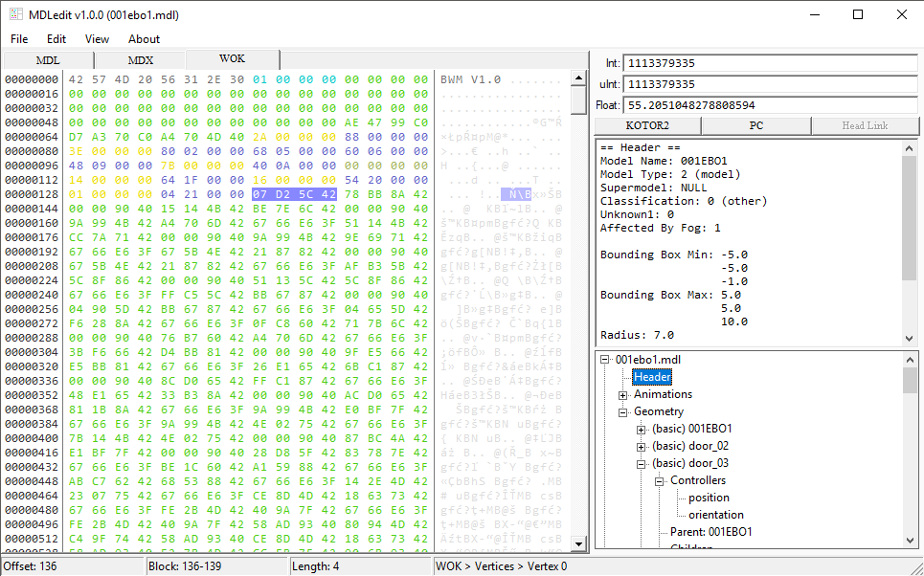
Task: Switch to the MDX tab
Action: (140, 59)
